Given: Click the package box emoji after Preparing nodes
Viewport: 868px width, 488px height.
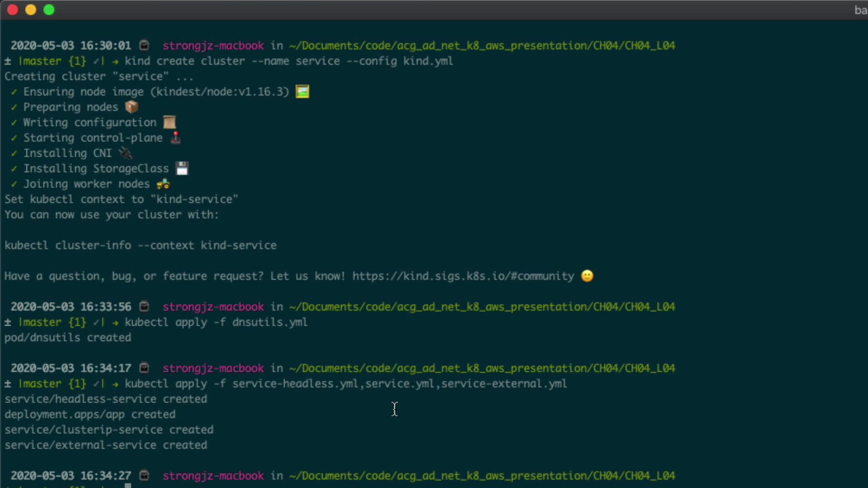Looking at the screenshot, I should (132, 107).
